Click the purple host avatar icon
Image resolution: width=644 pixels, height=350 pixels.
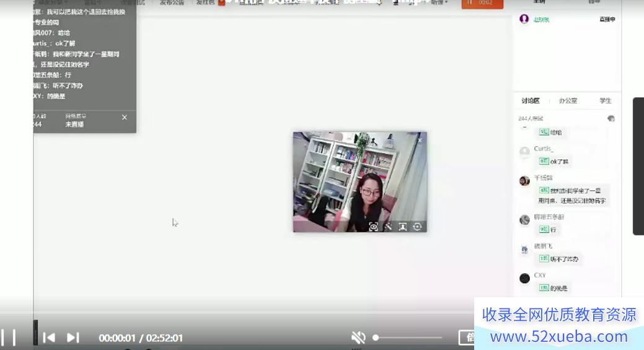coord(524,19)
